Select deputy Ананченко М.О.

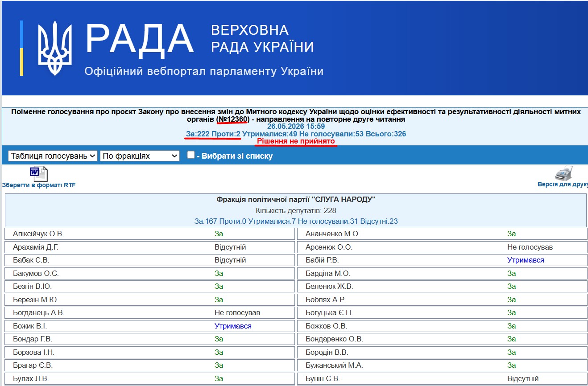pyautogui.click(x=332, y=234)
